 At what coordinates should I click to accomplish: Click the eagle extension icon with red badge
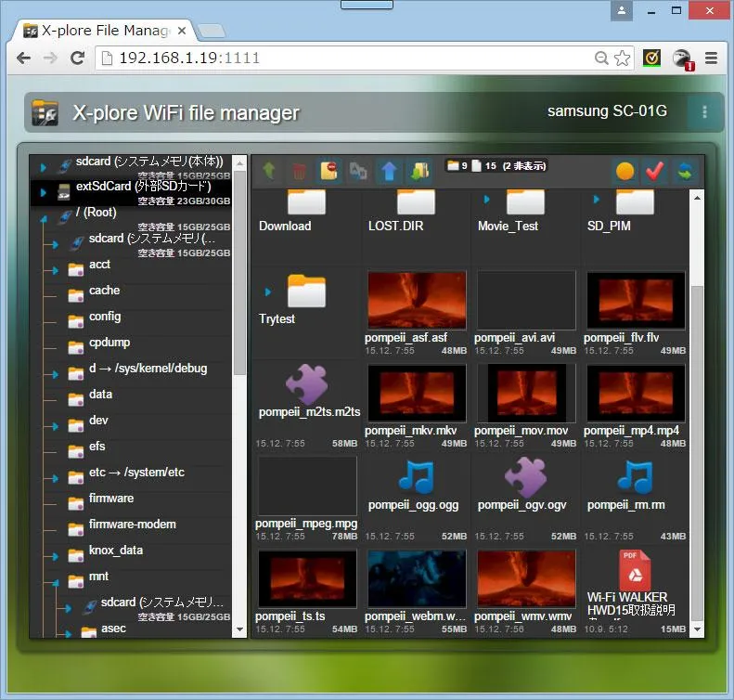pyautogui.click(x=683, y=59)
